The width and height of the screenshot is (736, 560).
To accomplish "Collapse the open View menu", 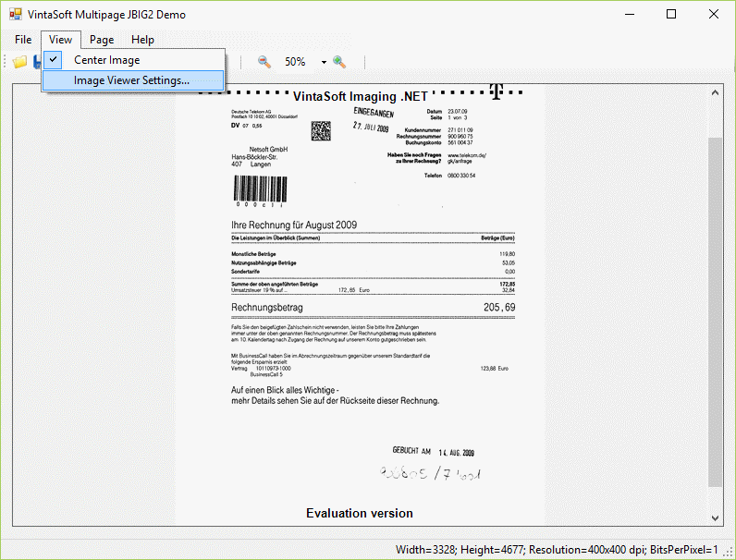I will pos(61,40).
